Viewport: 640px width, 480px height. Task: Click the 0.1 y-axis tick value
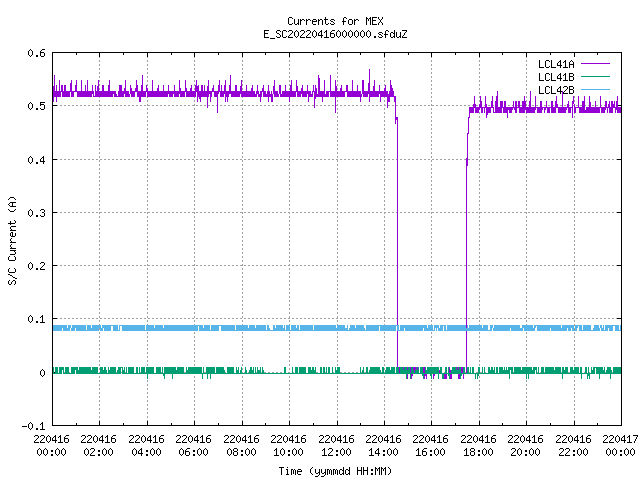[x=36, y=319]
